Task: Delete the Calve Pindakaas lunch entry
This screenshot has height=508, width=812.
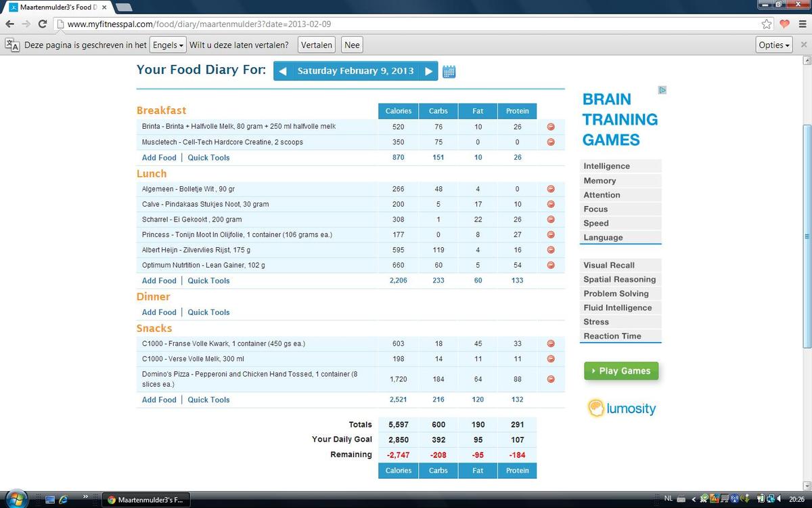Action: coord(551,204)
